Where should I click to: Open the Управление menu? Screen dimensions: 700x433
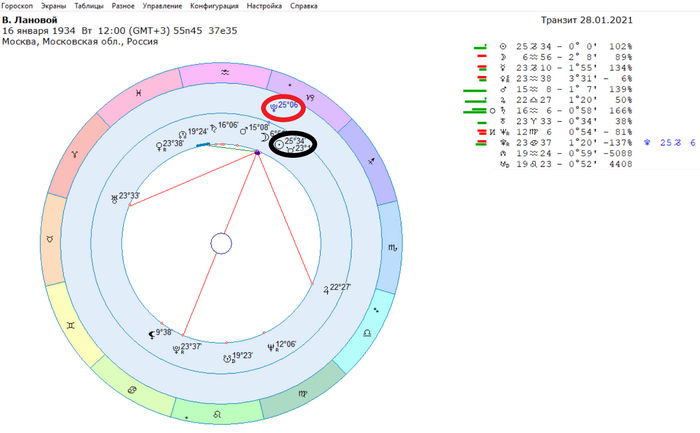tap(162, 6)
